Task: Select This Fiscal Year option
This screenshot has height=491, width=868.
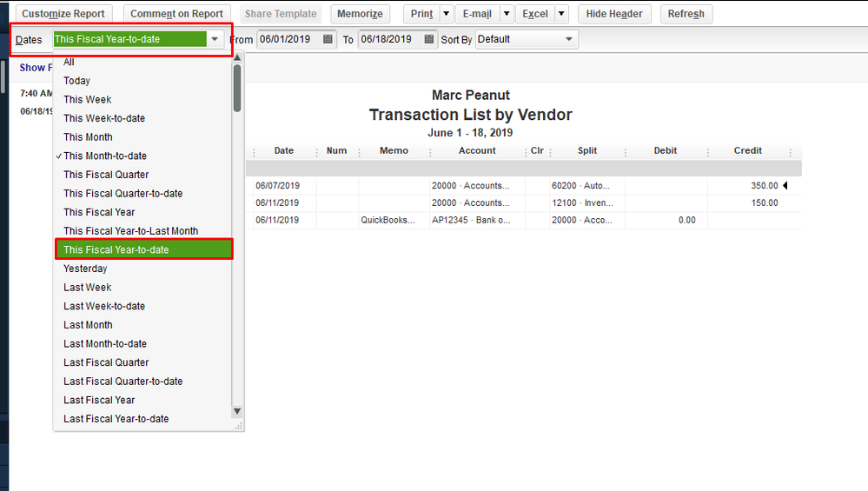Action: pos(142,213)
